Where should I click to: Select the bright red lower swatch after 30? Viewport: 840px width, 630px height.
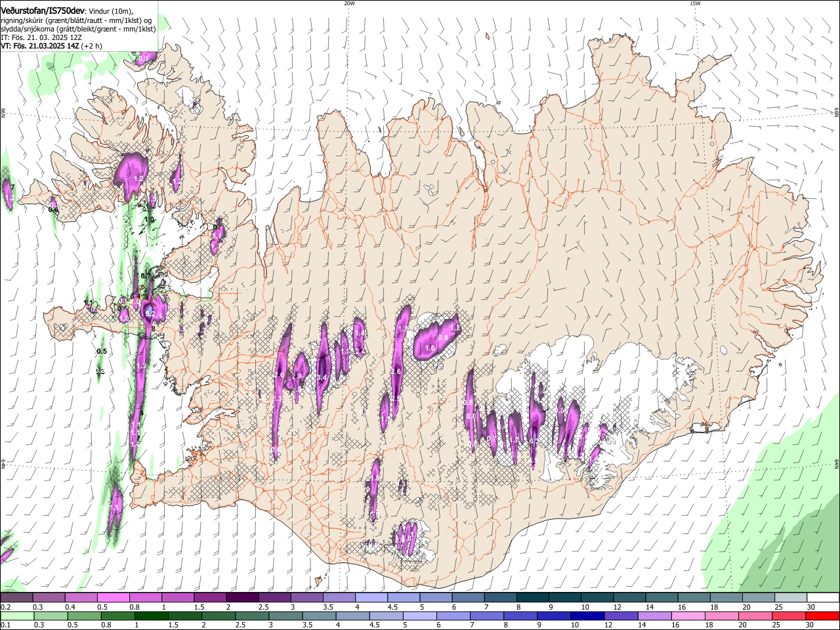tap(823, 616)
